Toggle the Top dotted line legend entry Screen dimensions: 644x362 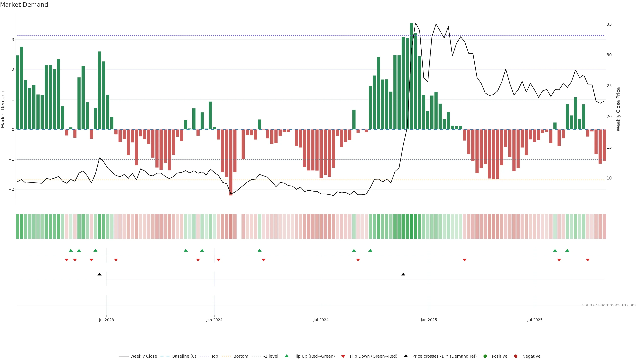point(214,356)
